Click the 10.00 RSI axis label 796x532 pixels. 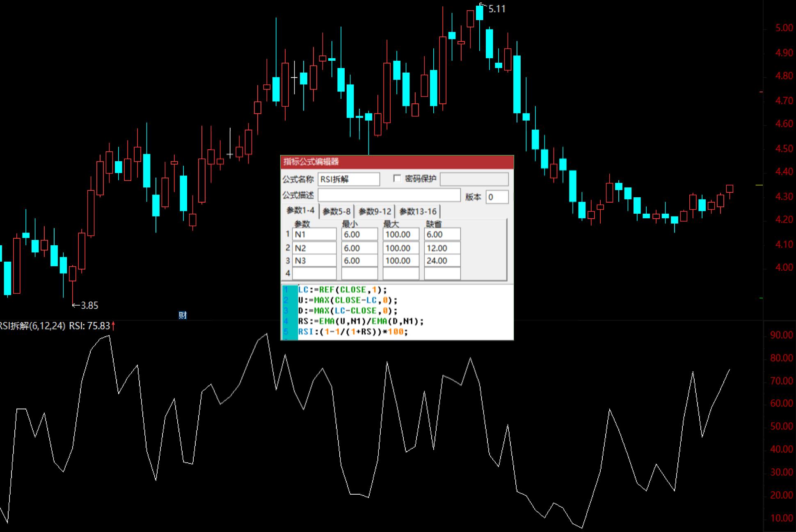(782, 518)
